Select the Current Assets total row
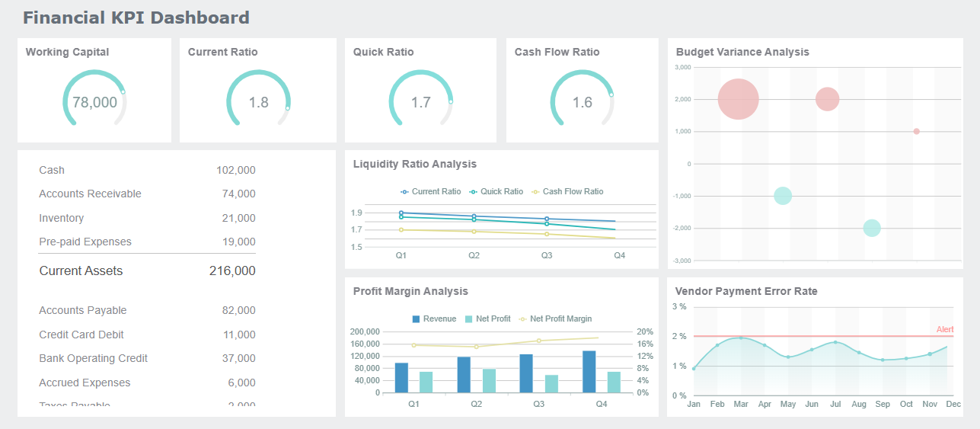 coord(147,271)
